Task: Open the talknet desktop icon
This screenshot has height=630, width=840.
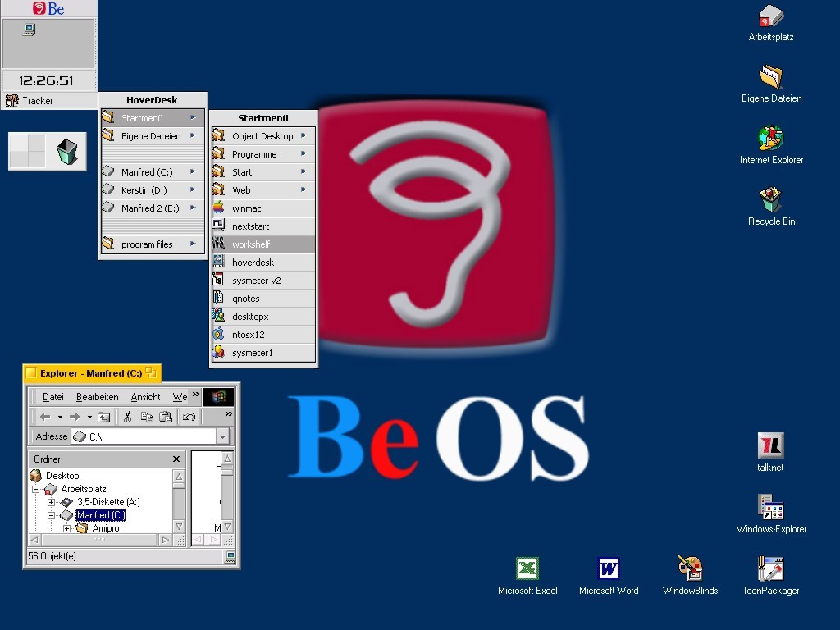Action: tap(770, 446)
